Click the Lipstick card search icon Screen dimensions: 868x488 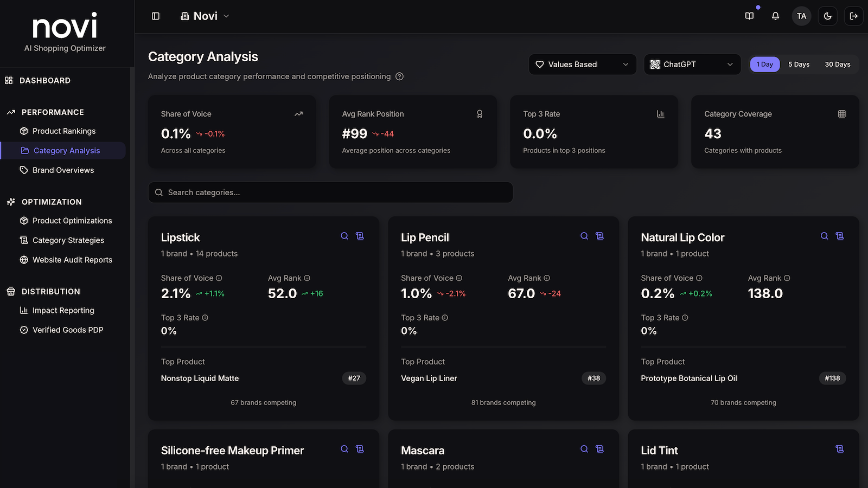click(x=344, y=236)
